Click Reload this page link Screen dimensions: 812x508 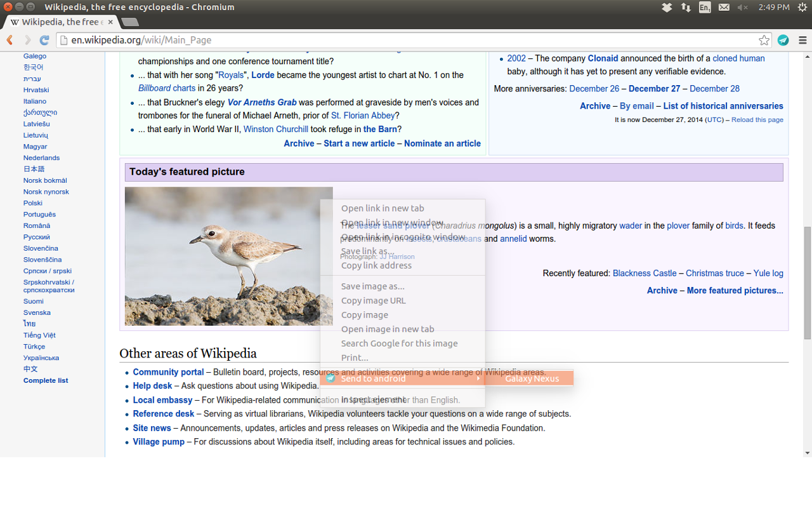(x=757, y=120)
